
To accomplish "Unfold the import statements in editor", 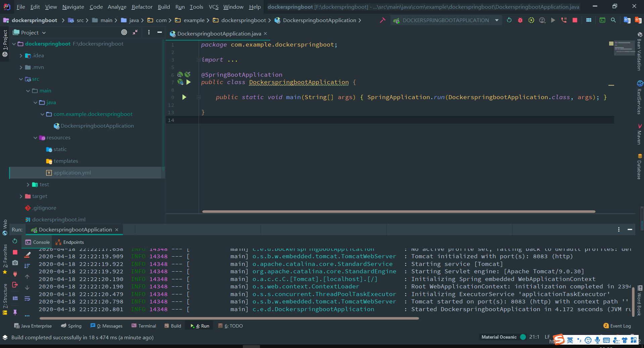I will click(x=199, y=60).
